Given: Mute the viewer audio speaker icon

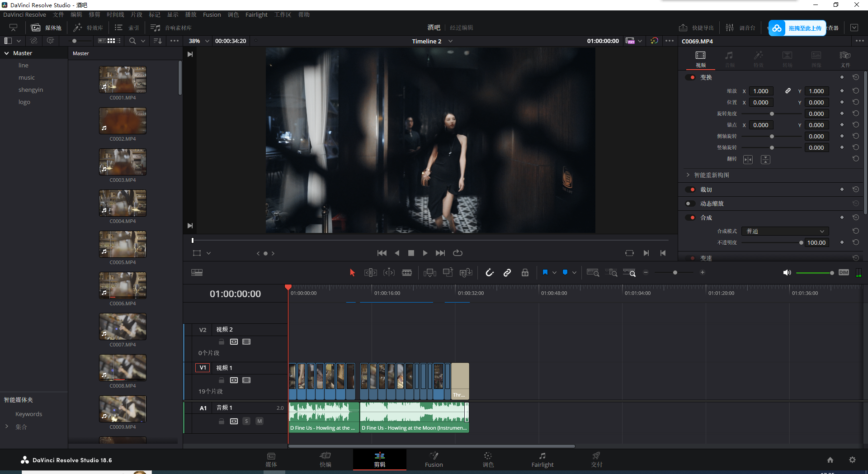Looking at the screenshot, I should [x=787, y=272].
